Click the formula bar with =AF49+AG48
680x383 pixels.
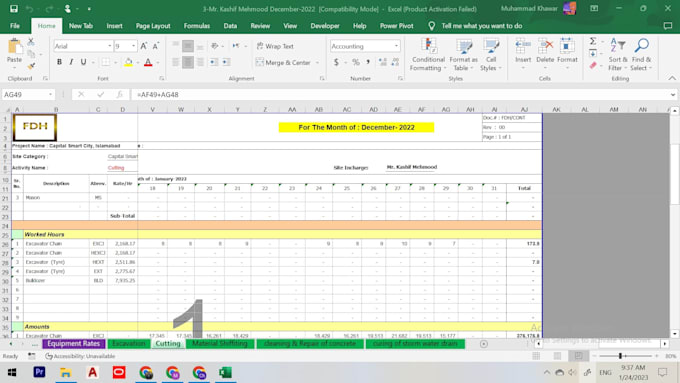[x=400, y=95]
